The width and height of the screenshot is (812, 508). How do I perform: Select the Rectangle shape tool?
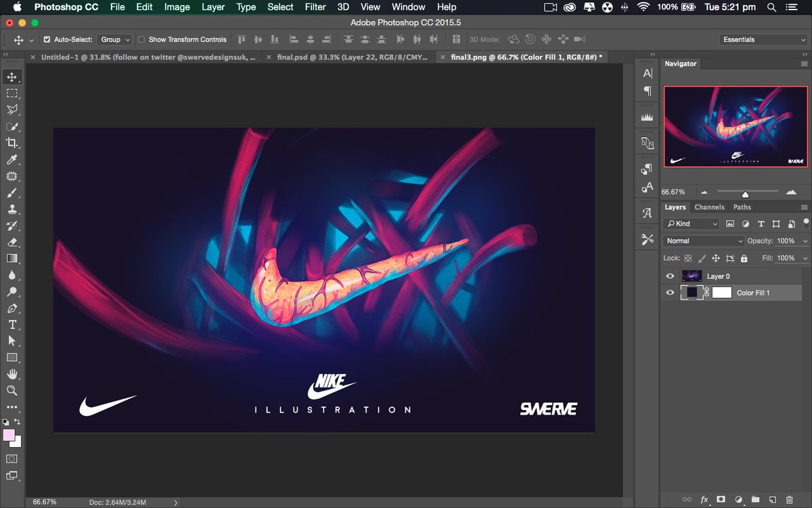coord(12,357)
